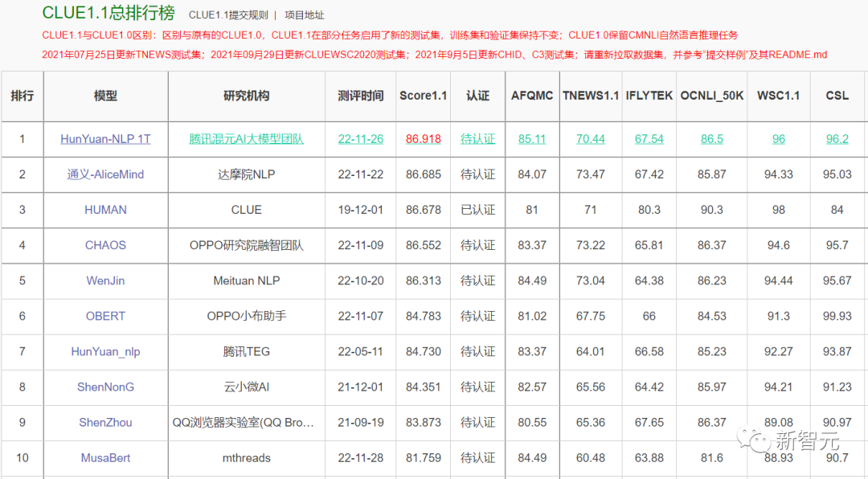Click the 84.730 score value
Image resolution: width=868 pixels, height=479 pixels.
point(423,352)
